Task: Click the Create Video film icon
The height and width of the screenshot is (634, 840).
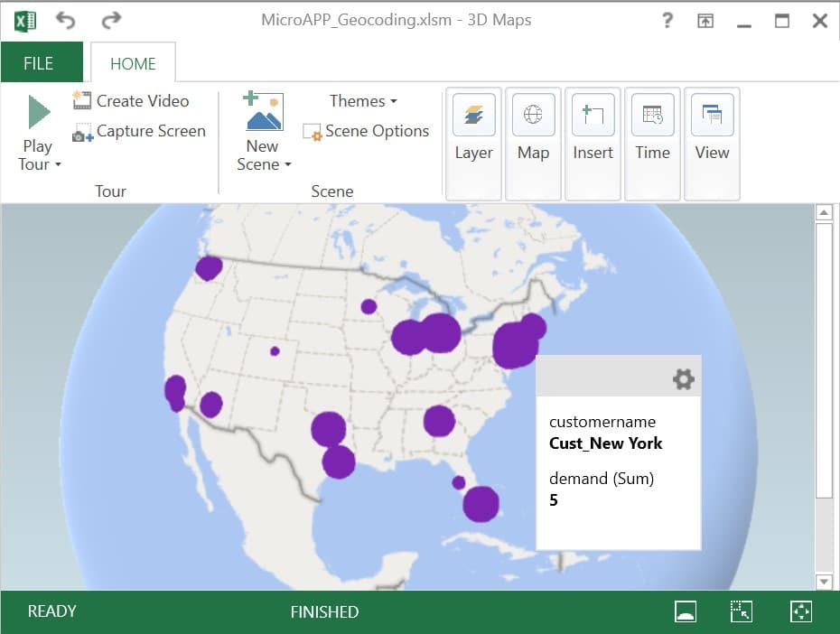Action: click(x=81, y=100)
